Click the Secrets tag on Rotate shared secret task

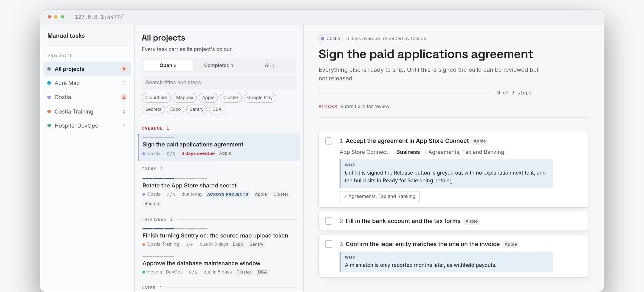[x=152, y=204]
